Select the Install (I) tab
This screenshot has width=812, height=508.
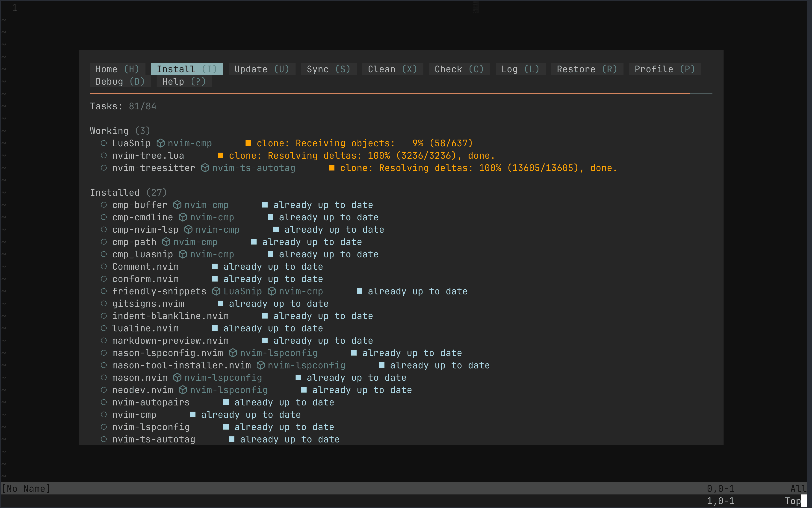point(187,69)
